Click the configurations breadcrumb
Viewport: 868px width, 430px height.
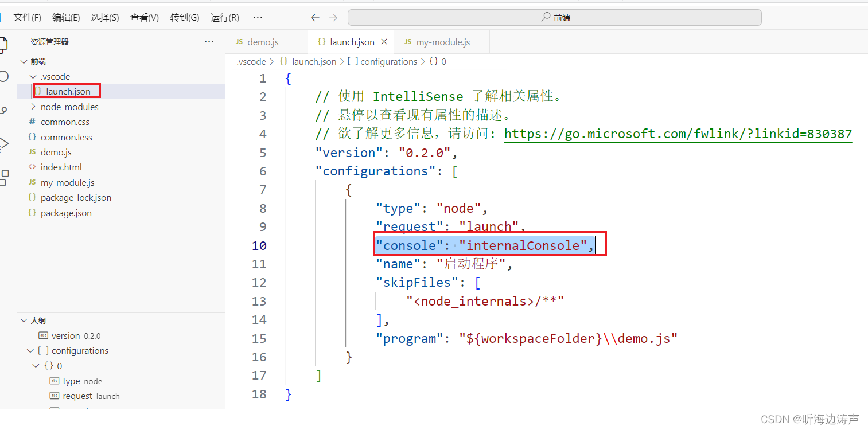point(383,61)
